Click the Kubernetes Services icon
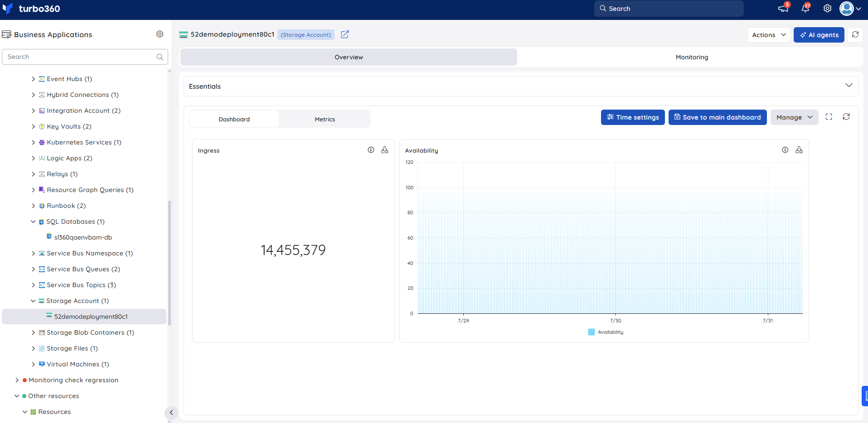868x423 pixels. coord(42,142)
